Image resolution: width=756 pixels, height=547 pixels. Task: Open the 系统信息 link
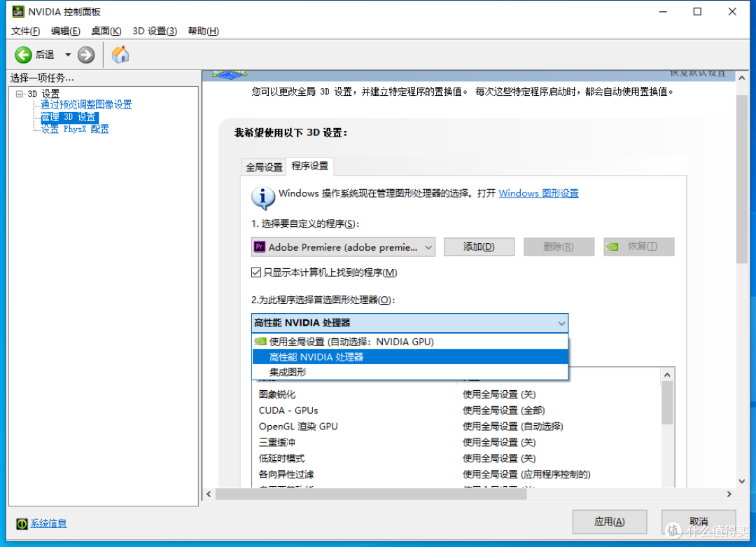click(x=49, y=523)
